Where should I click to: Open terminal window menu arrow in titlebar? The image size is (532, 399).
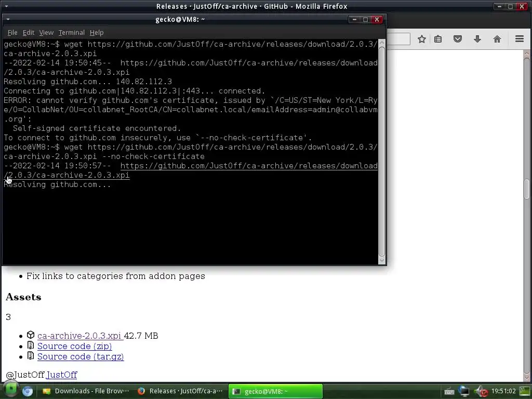point(8,19)
